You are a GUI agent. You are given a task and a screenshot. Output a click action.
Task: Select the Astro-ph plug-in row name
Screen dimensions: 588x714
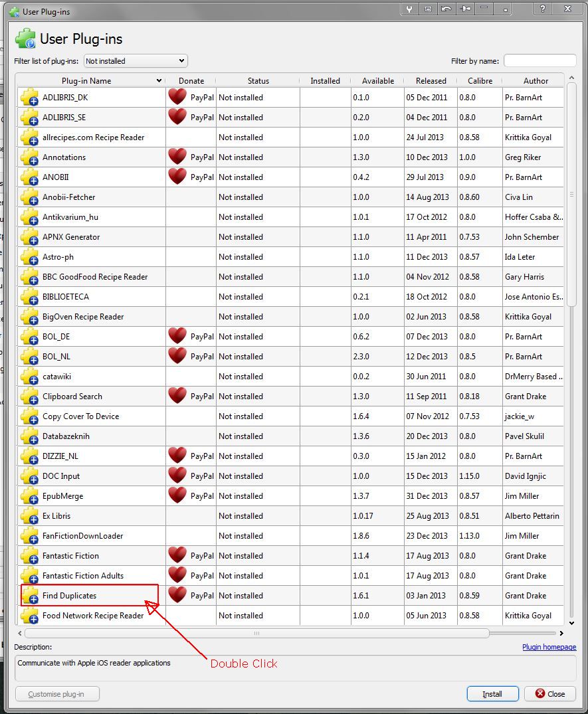[58, 257]
